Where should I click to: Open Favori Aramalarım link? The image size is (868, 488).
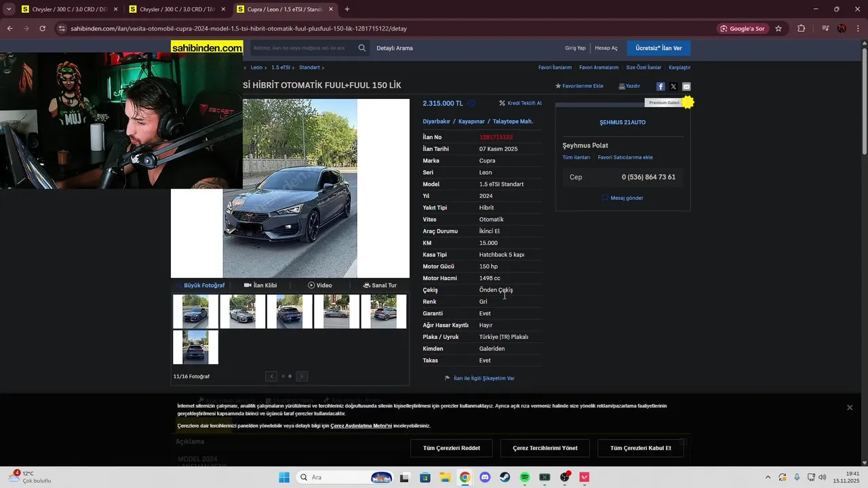click(x=599, y=68)
